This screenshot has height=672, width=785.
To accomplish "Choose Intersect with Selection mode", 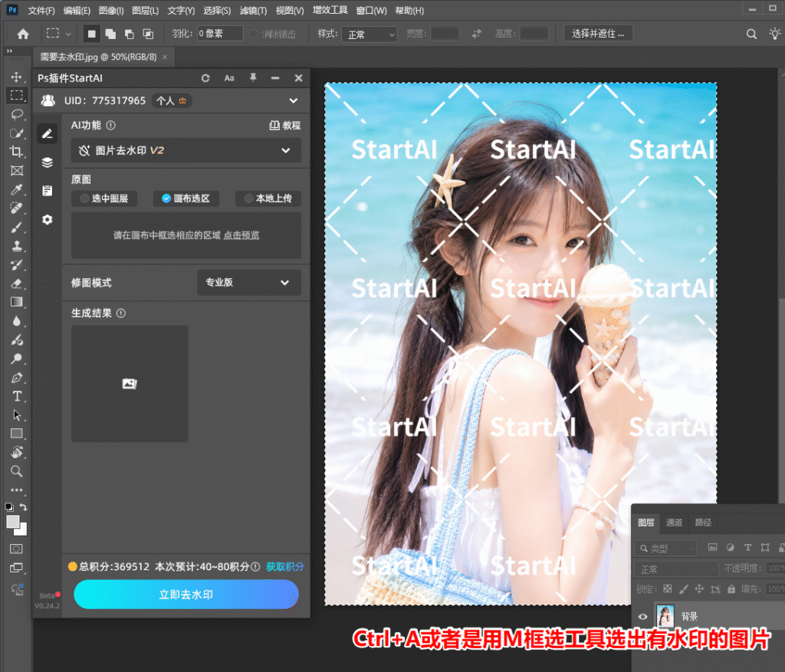I will click(148, 34).
